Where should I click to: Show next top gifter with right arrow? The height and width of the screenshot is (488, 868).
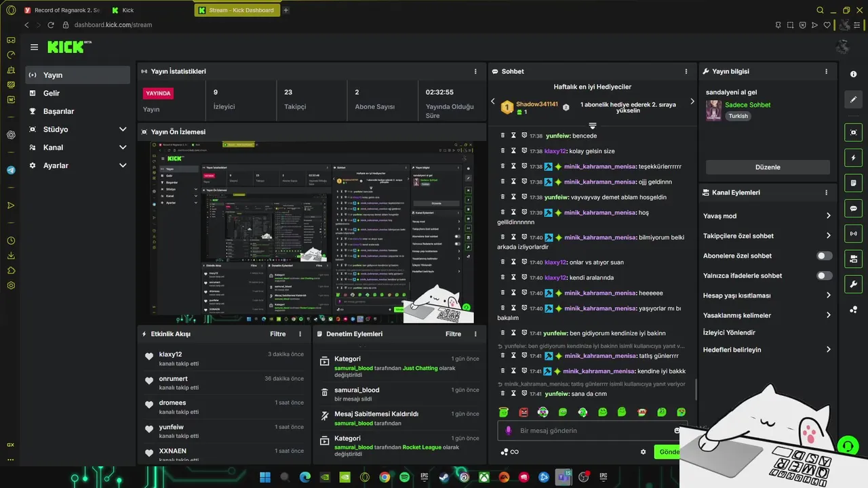click(692, 102)
